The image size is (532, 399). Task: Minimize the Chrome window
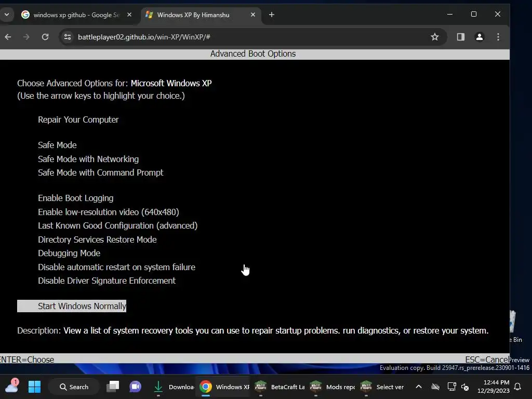(450, 14)
